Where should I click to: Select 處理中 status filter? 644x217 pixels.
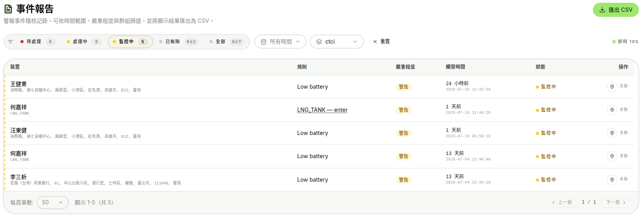(84, 42)
